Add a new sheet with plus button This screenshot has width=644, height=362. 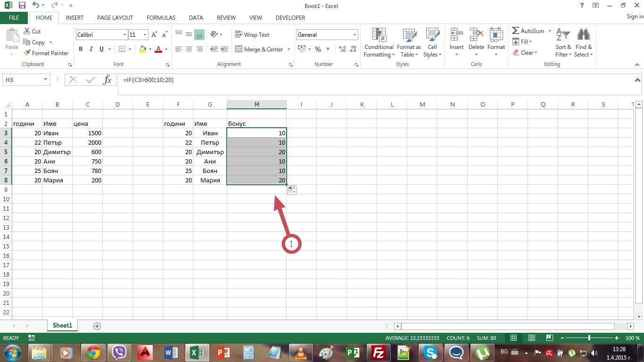tap(97, 326)
